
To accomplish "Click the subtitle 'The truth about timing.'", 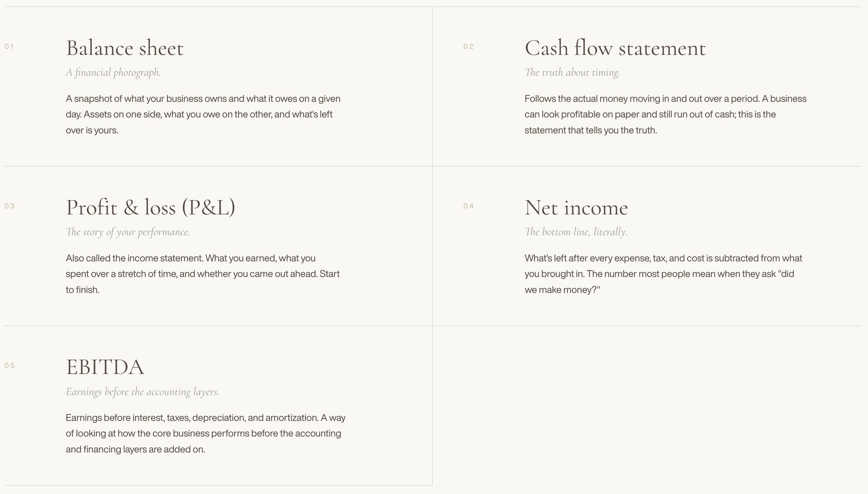I will click(x=572, y=73).
